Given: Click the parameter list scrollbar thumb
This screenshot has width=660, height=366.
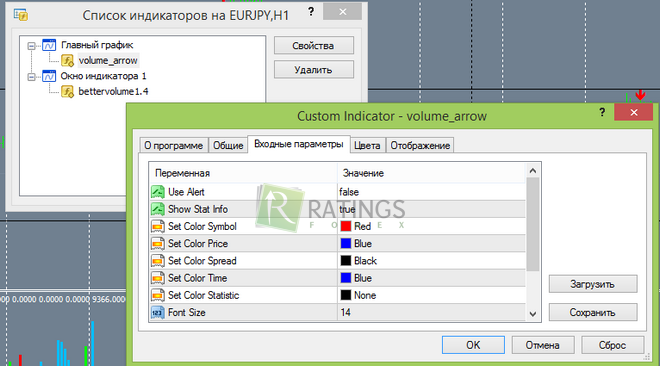Looking at the screenshot, I should (532, 224).
